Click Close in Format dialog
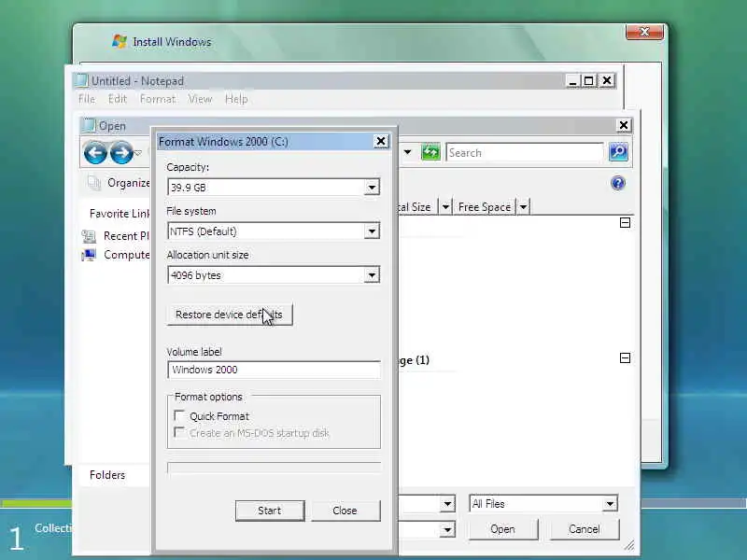 (x=345, y=511)
